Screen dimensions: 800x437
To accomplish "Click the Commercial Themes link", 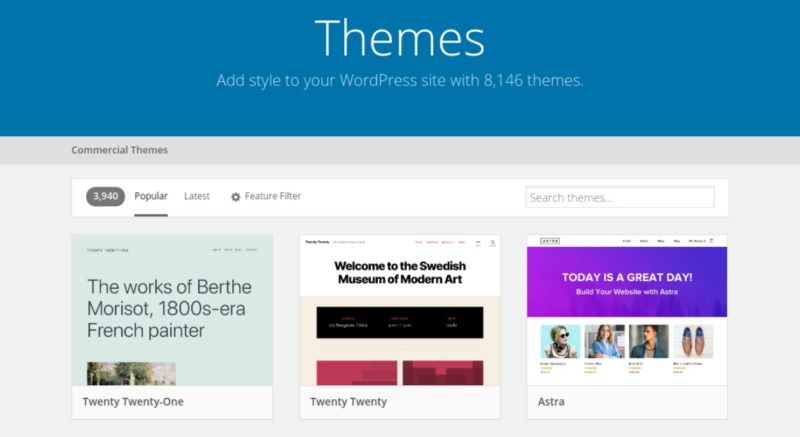I will pyautogui.click(x=119, y=150).
